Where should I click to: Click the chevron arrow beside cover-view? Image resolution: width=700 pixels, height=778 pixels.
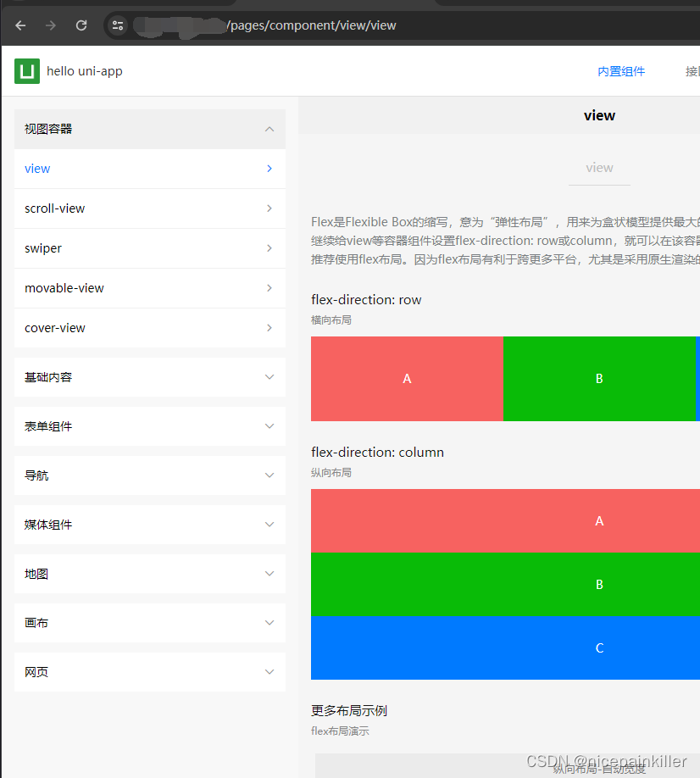click(x=269, y=328)
